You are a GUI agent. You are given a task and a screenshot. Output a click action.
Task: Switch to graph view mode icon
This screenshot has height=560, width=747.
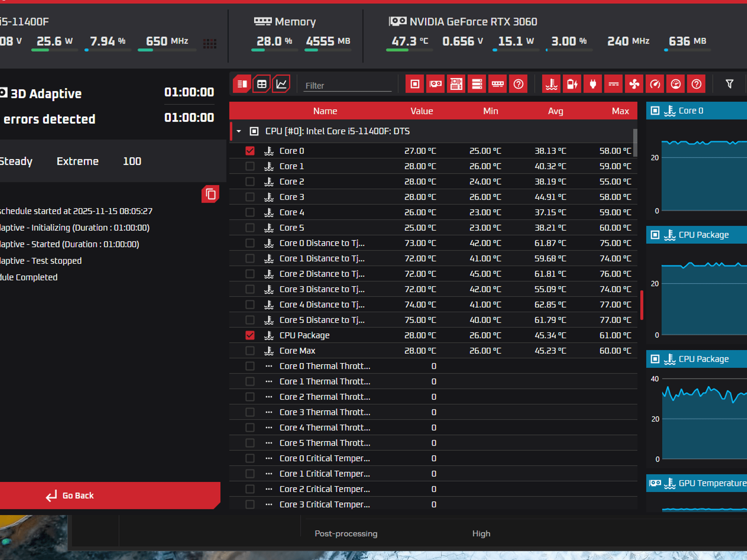(281, 84)
